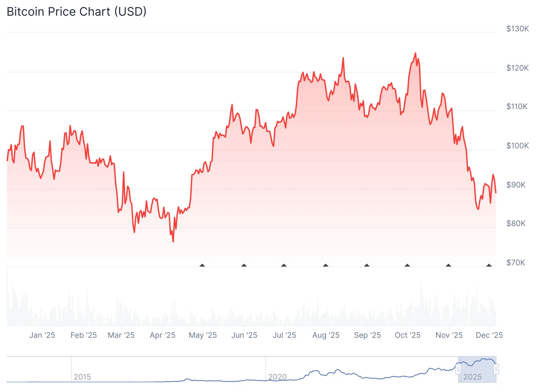Click the event marker diamond at Oct '25
The width and height of the screenshot is (537, 392).
tap(407, 265)
